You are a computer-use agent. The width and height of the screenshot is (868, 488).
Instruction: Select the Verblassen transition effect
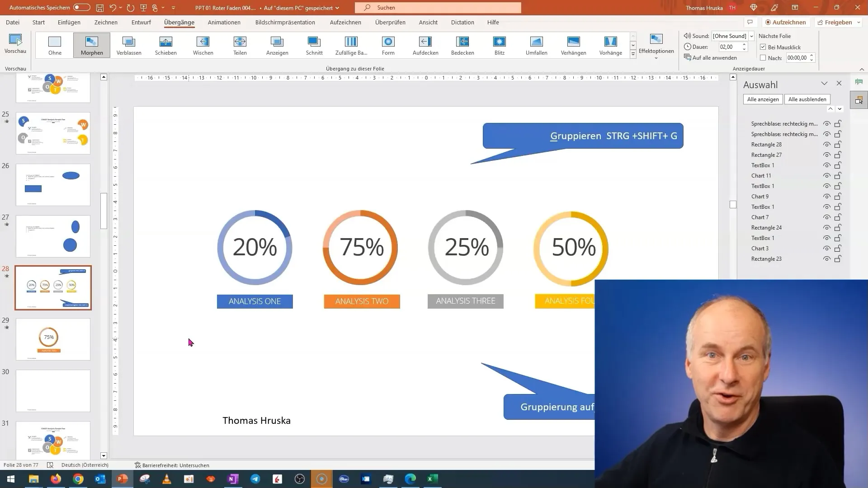pyautogui.click(x=129, y=45)
